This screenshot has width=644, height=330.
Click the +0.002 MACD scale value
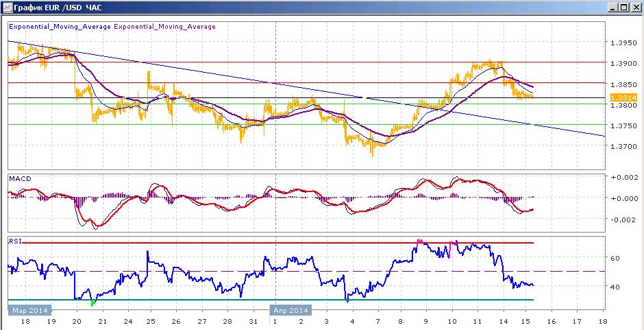click(x=625, y=177)
